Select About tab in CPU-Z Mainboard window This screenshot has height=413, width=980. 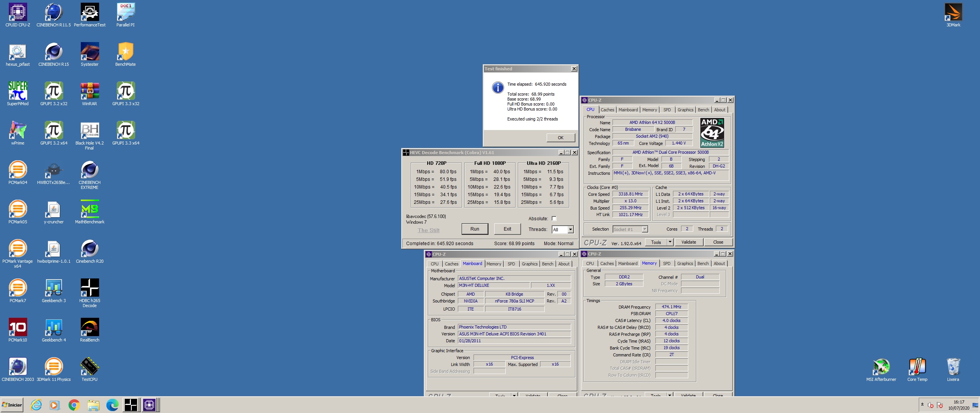(x=563, y=264)
